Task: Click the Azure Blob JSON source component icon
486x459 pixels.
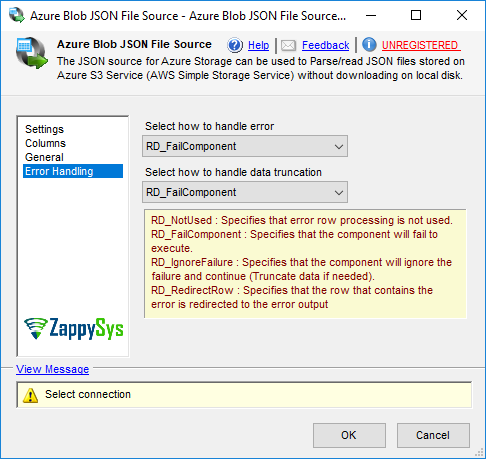Action: (31, 53)
